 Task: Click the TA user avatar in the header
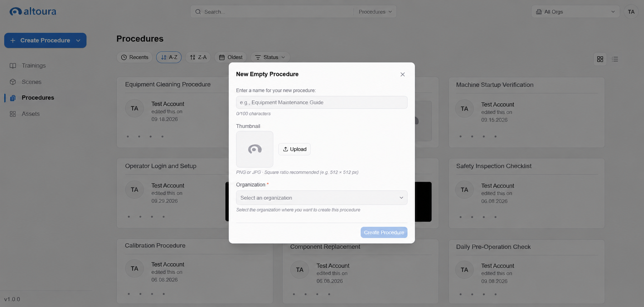pyautogui.click(x=631, y=12)
